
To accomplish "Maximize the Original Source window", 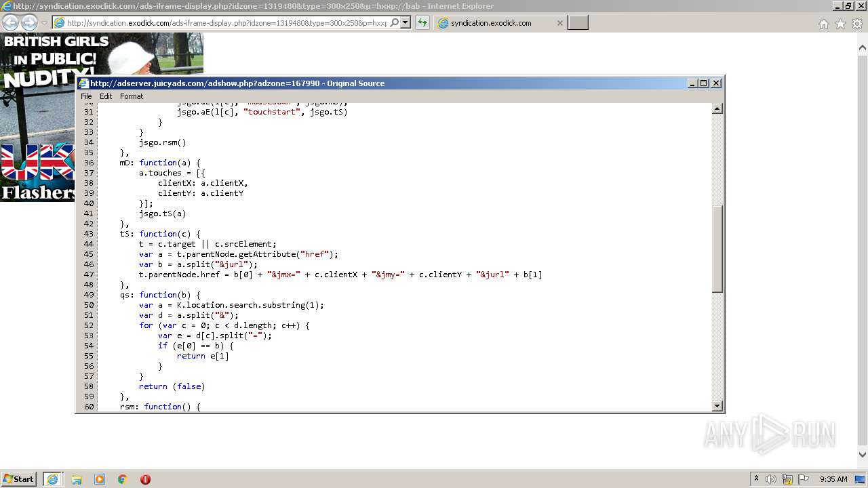I will 704,83.
